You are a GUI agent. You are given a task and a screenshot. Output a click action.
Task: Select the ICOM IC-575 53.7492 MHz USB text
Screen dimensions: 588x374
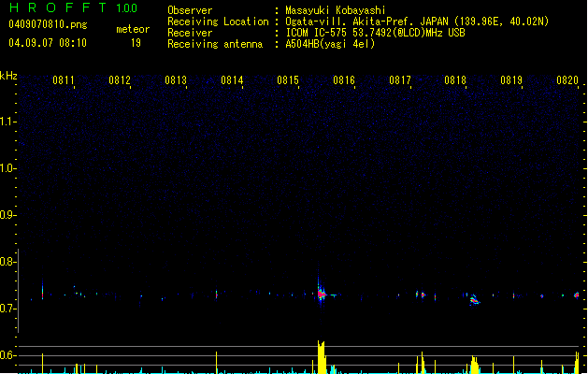point(376,33)
